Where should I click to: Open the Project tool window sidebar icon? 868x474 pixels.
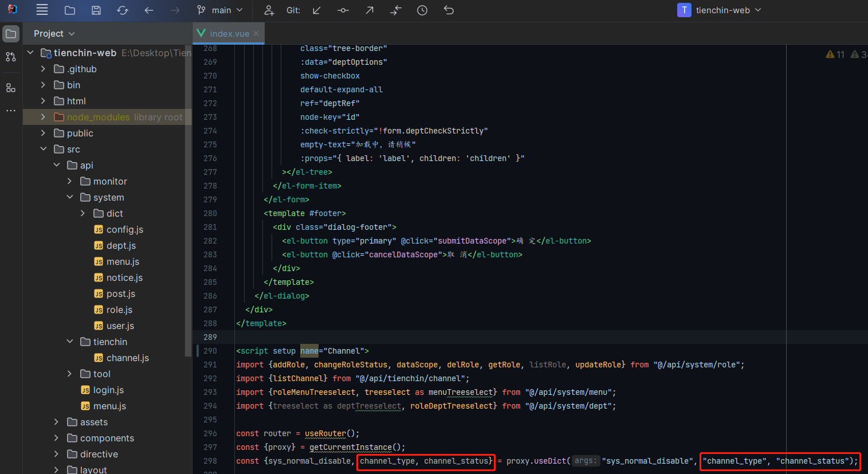(x=11, y=34)
